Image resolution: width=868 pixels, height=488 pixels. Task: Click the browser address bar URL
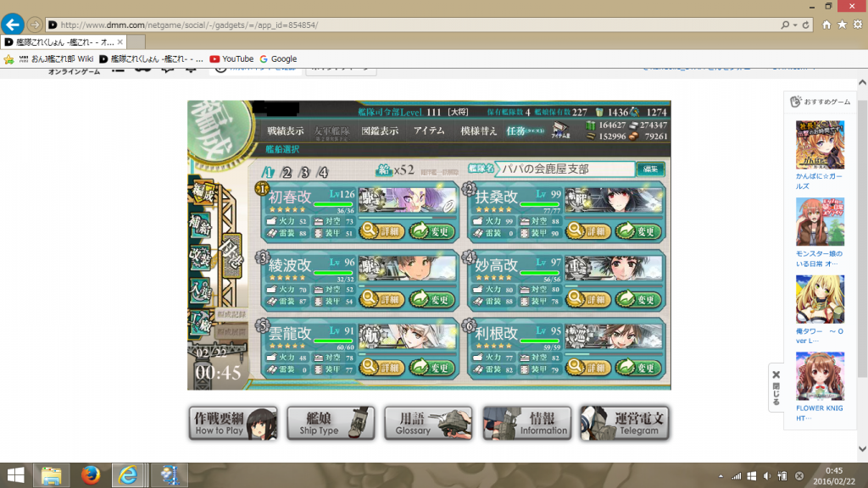click(189, 25)
